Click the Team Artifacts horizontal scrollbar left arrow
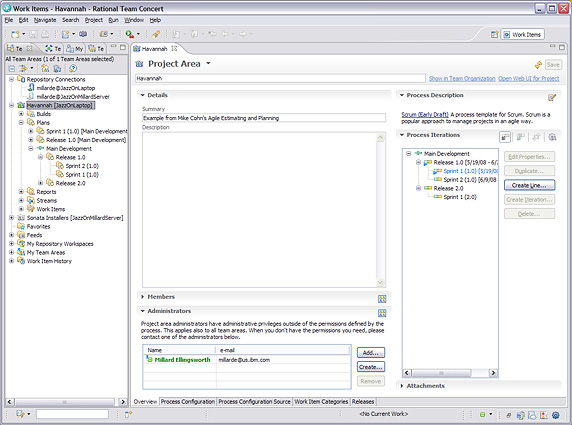 [x=10, y=402]
